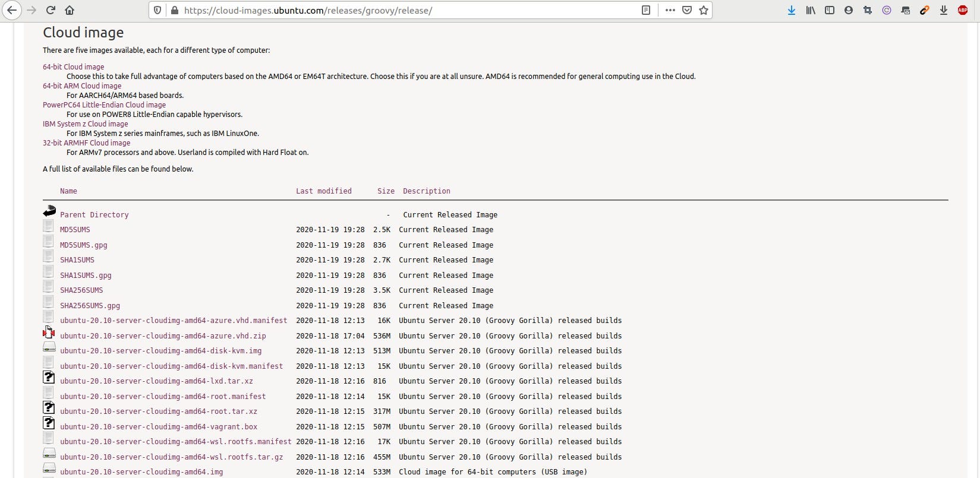Open the Library books icon
980x478 pixels.
click(x=811, y=10)
